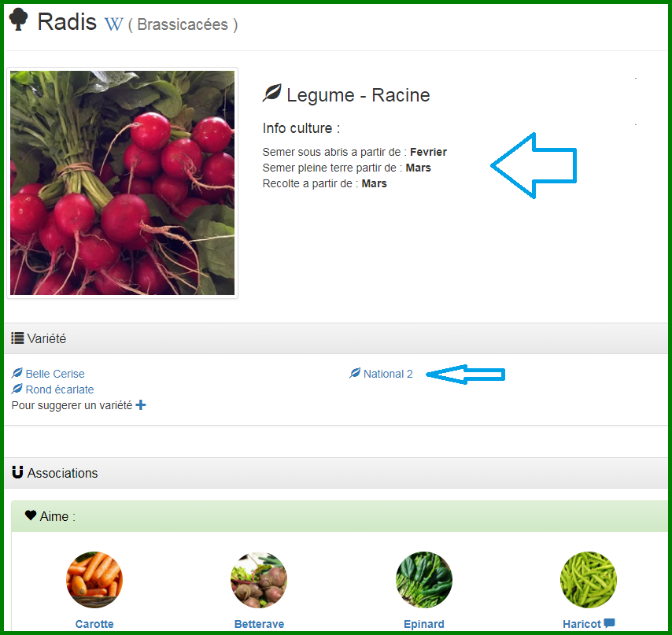Viewport: 672px width, 635px height.
Task: Click the Carotte round thumbnail
Action: (x=94, y=580)
